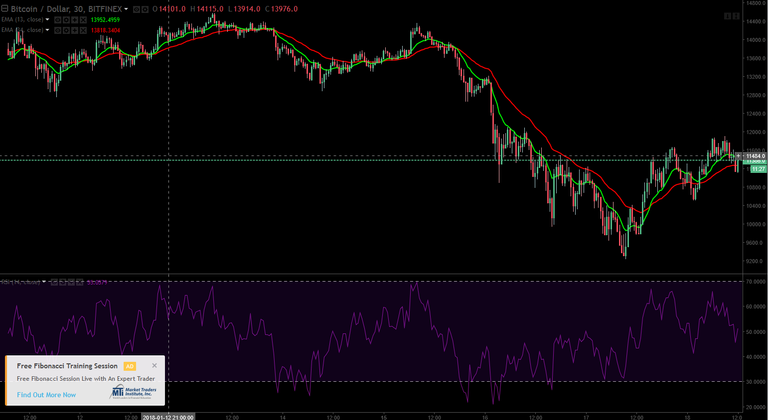
Task: Toggle visibility of the main price series
Action: tap(136, 9)
